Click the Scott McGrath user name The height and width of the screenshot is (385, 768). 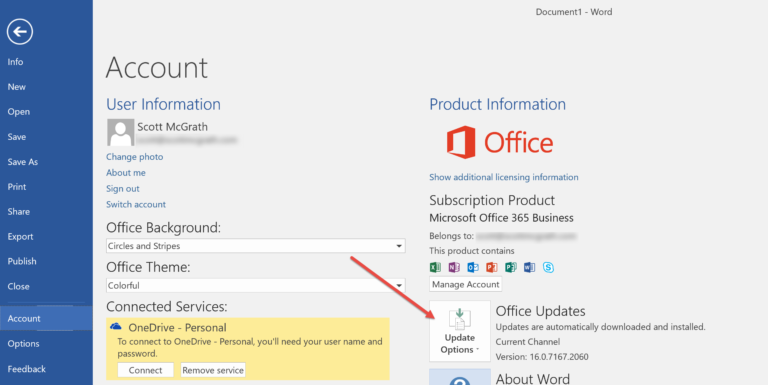click(172, 126)
